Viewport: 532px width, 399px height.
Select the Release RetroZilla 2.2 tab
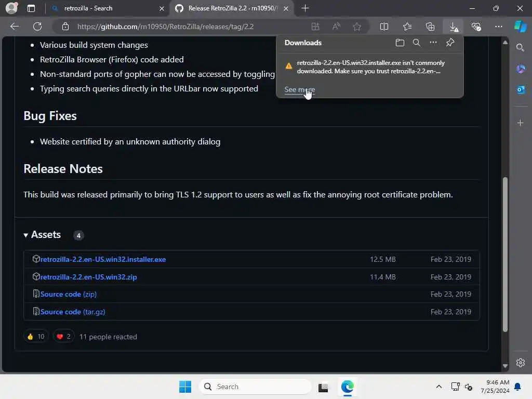point(232,8)
